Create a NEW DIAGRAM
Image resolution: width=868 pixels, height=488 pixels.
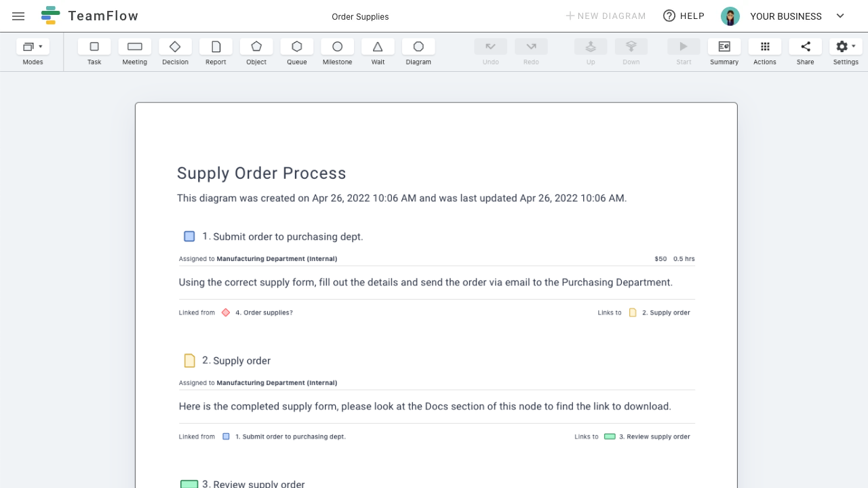[x=606, y=16]
